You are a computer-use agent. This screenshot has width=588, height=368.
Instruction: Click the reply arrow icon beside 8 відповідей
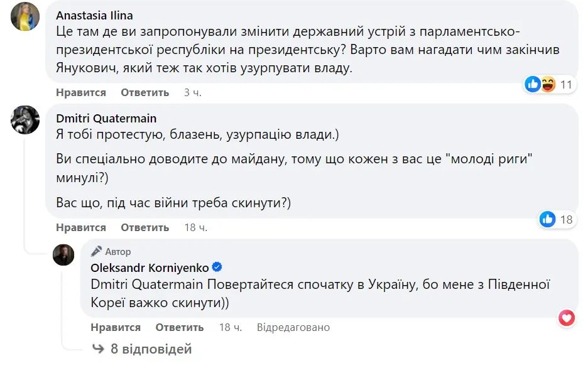click(x=97, y=349)
